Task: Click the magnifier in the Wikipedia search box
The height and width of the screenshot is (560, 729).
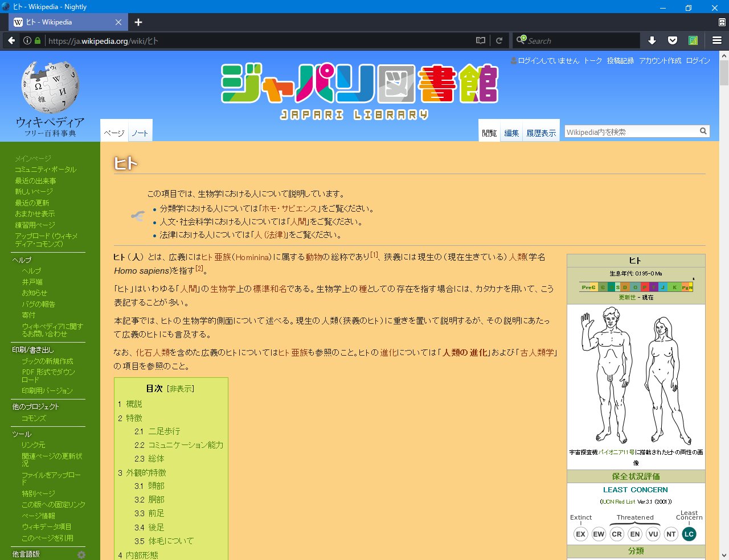Action: click(703, 130)
